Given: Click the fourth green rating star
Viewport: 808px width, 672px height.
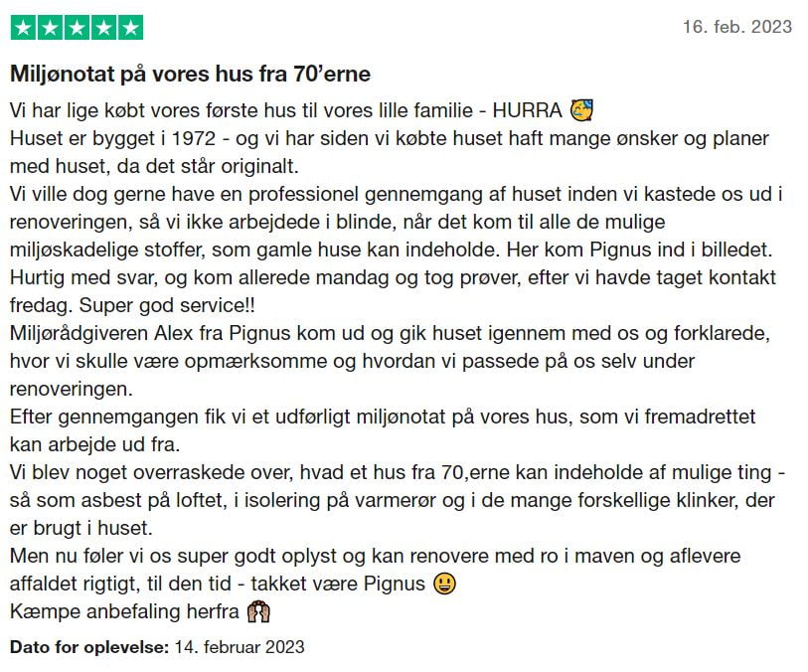Looking at the screenshot, I should [103, 28].
